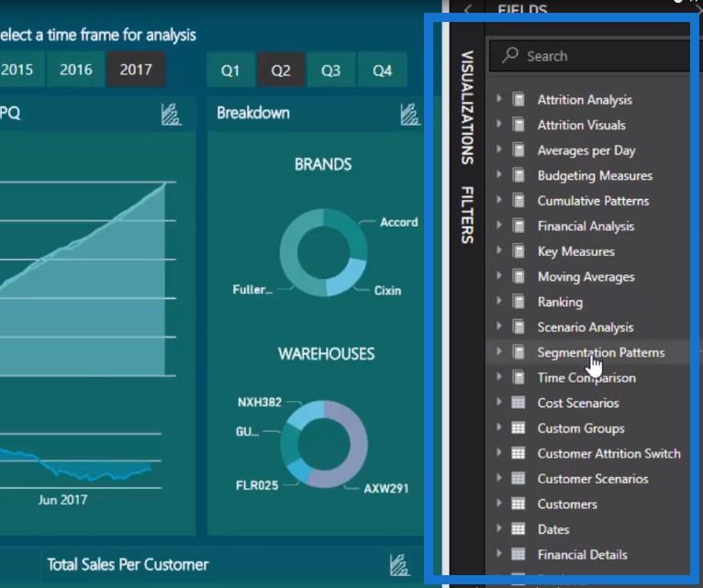This screenshot has width=703, height=588.
Task: Click the magnifier icon in Search box
Action: [x=510, y=55]
